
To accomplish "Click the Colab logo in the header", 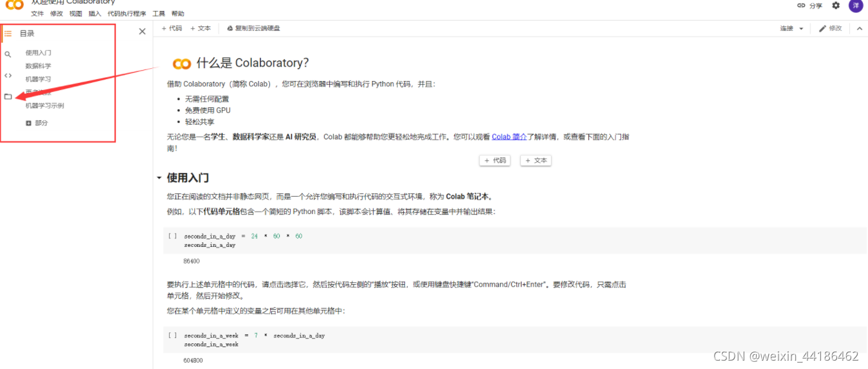I will (x=14, y=5).
